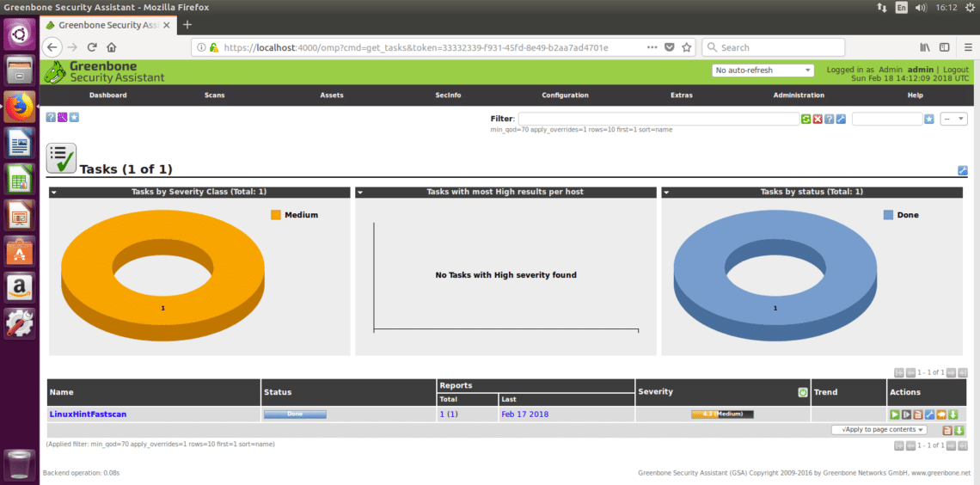Sort the table by Status column

point(278,392)
